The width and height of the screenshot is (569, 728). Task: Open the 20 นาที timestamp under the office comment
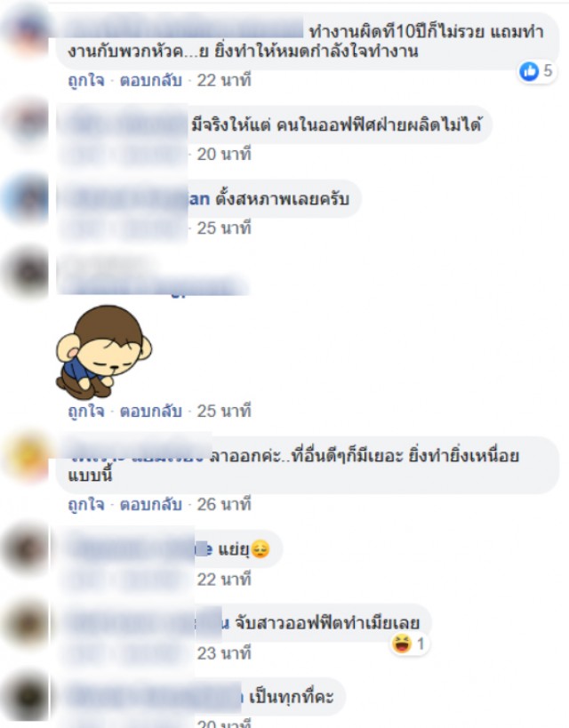(224, 154)
